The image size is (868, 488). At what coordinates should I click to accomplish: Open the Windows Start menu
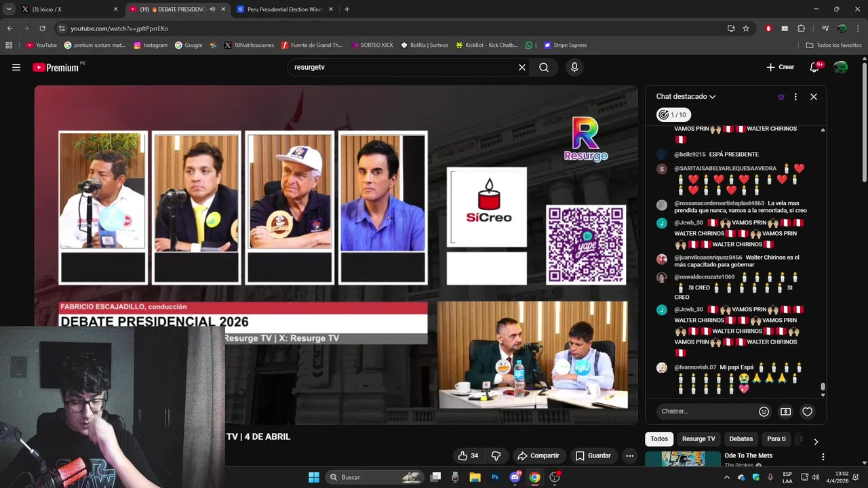[x=314, y=477]
